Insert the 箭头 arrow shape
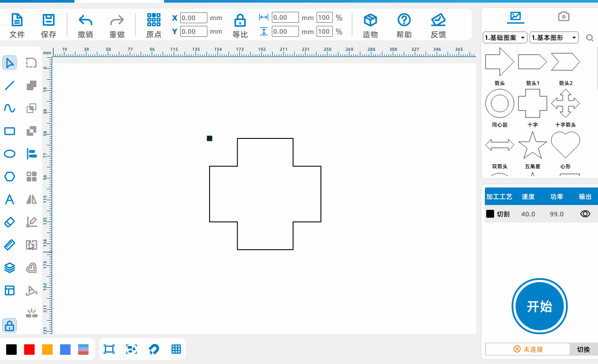The height and width of the screenshot is (364, 598). coord(499,62)
